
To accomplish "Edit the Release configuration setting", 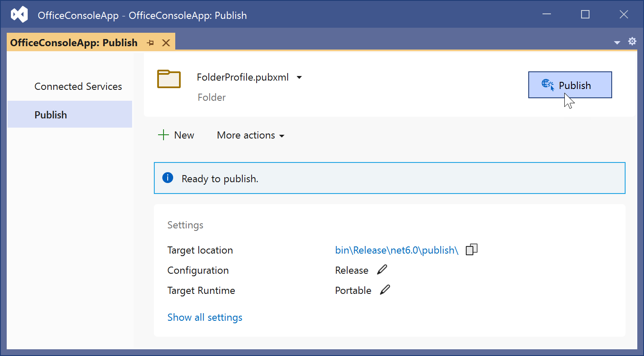I will (x=382, y=270).
